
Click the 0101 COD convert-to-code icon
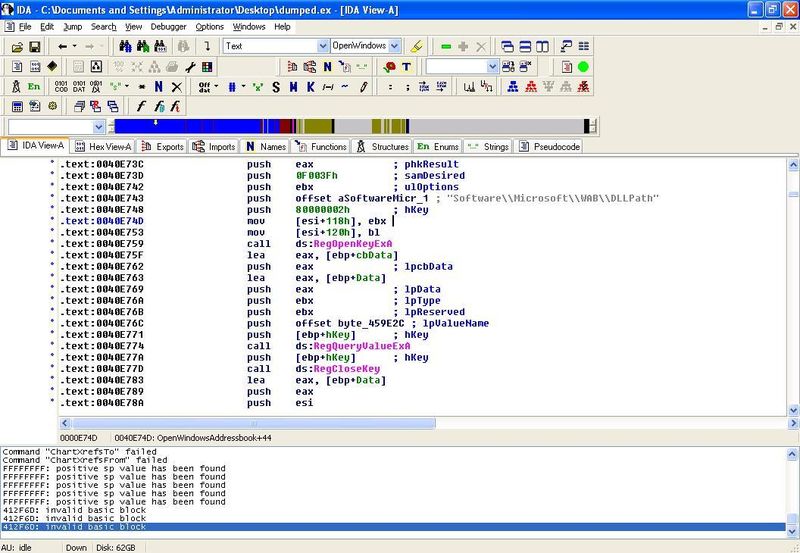coord(61,87)
